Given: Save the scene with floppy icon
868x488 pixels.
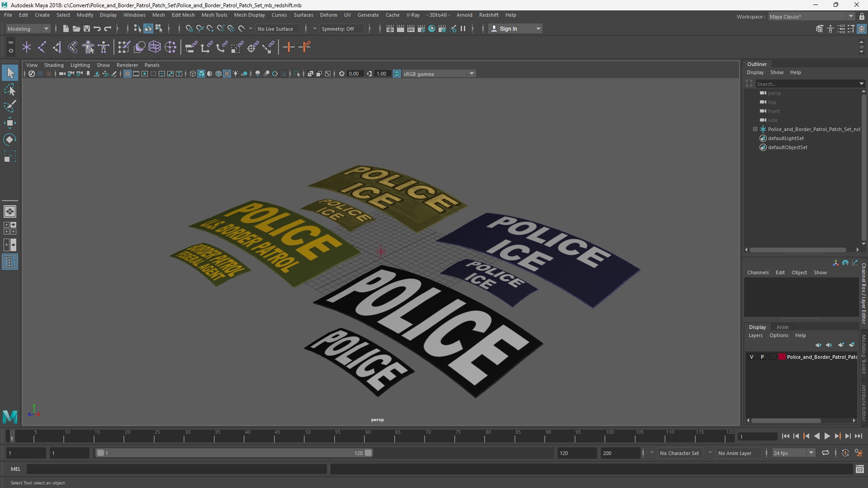Looking at the screenshot, I should pos(86,28).
